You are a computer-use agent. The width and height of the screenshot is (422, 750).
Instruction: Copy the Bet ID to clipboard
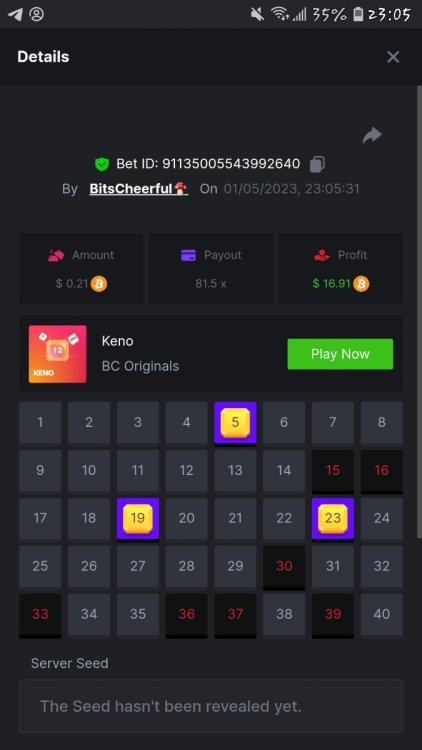pyautogui.click(x=317, y=165)
